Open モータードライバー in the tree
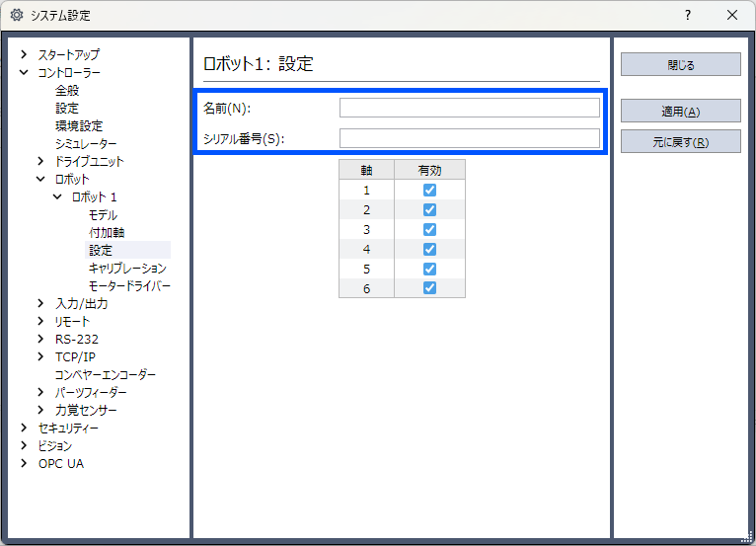Image resolution: width=756 pixels, height=546 pixels. [x=129, y=286]
